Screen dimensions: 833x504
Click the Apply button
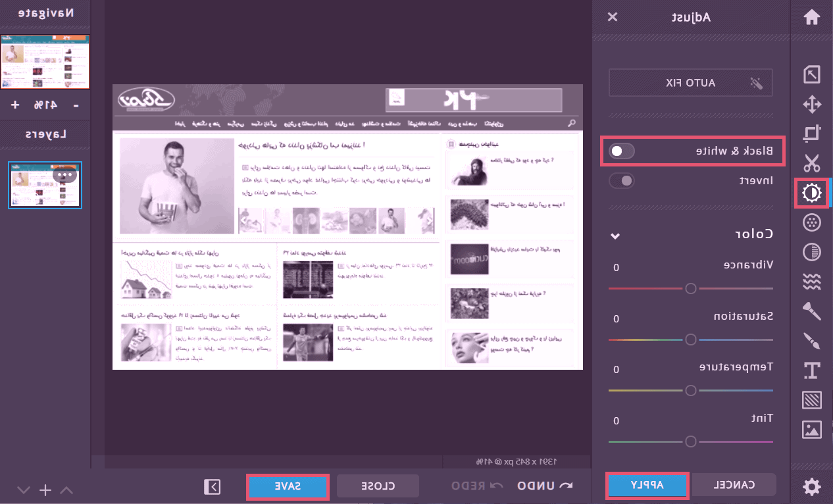click(x=647, y=486)
